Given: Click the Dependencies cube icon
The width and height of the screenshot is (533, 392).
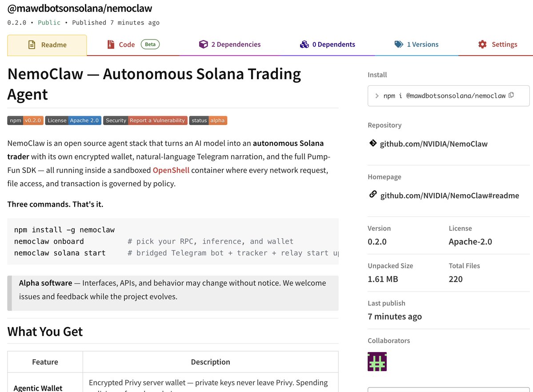Looking at the screenshot, I should tap(203, 44).
